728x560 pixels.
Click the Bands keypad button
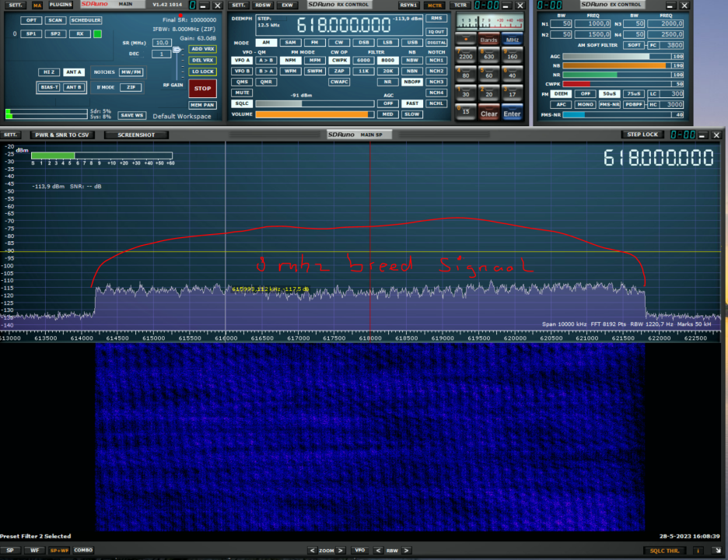(488, 40)
